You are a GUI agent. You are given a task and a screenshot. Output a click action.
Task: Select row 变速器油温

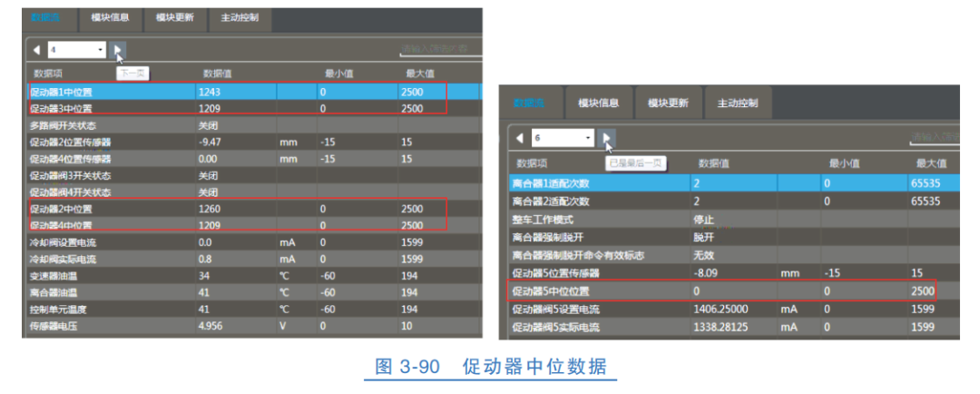tap(253, 276)
